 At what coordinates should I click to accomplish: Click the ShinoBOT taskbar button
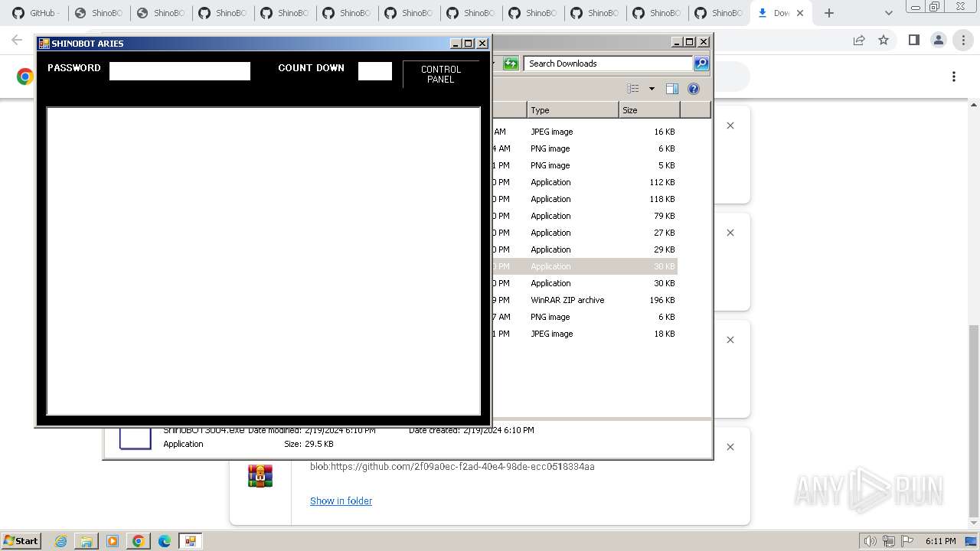(x=190, y=541)
